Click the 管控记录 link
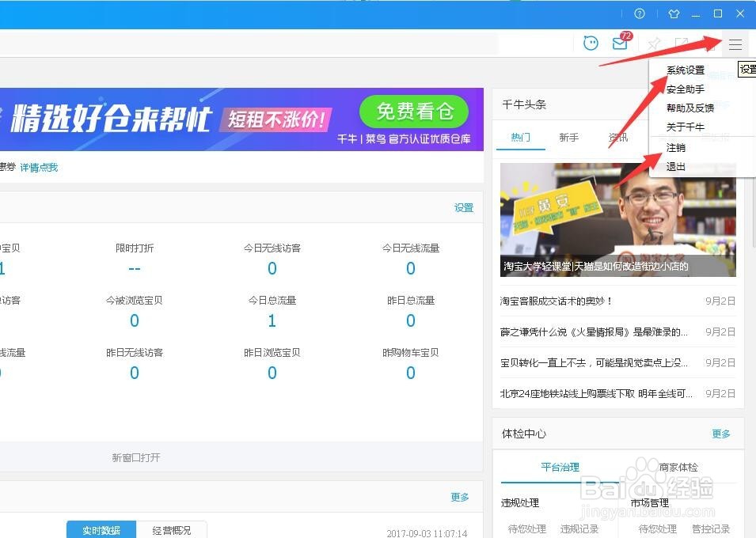756x538 pixels. (711, 529)
